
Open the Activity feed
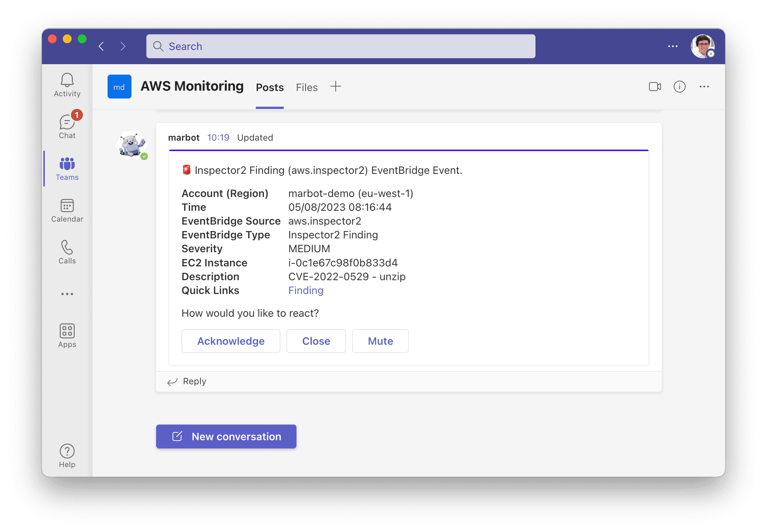[67, 85]
